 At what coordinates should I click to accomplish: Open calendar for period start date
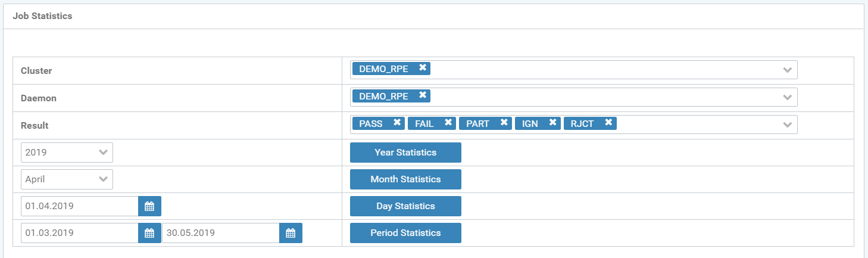pyautogui.click(x=149, y=233)
